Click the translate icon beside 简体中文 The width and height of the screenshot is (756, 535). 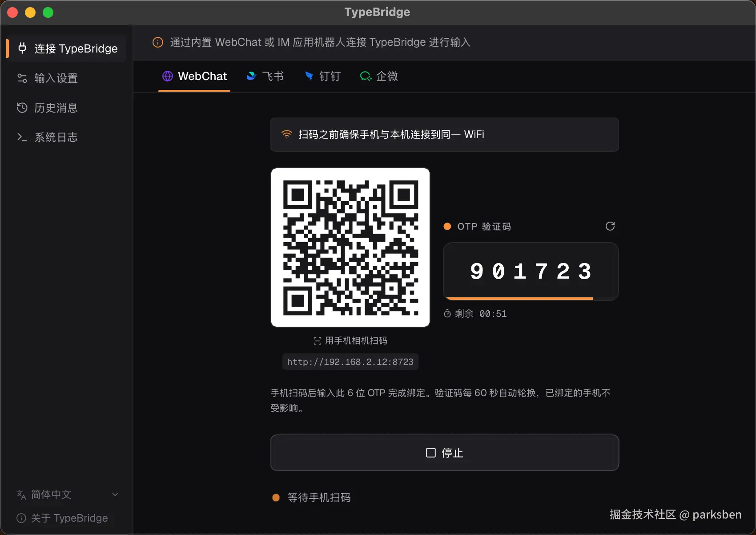[21, 494]
